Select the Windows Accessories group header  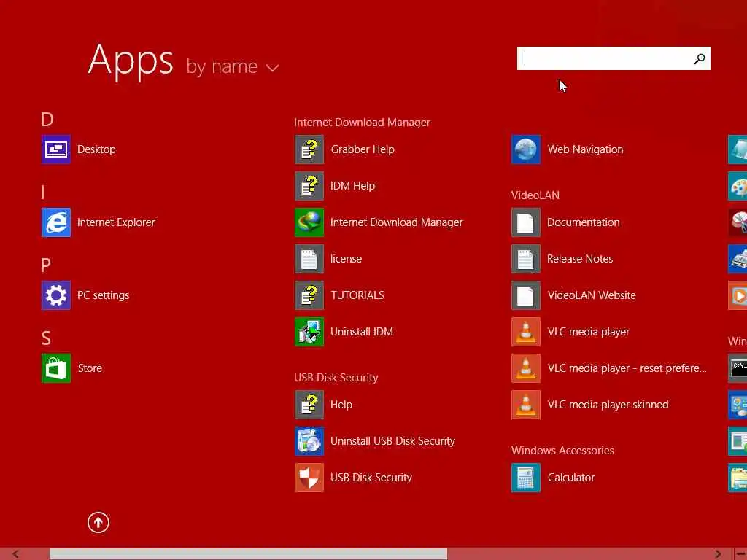(562, 451)
